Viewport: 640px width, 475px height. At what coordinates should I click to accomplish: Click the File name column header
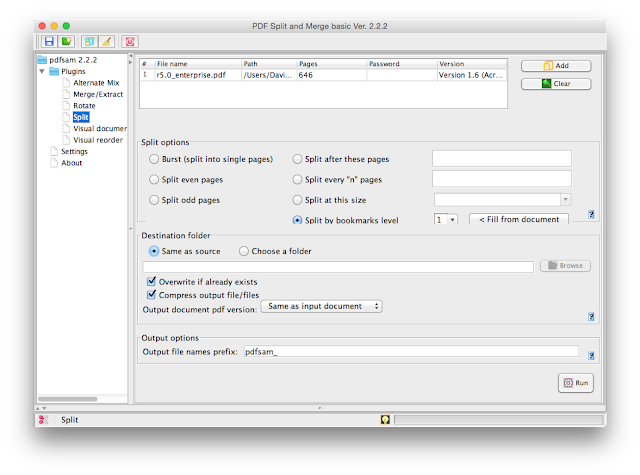pyautogui.click(x=198, y=64)
